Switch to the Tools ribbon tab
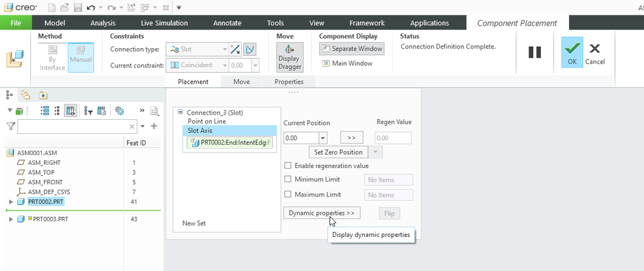644x271 pixels. pyautogui.click(x=275, y=23)
